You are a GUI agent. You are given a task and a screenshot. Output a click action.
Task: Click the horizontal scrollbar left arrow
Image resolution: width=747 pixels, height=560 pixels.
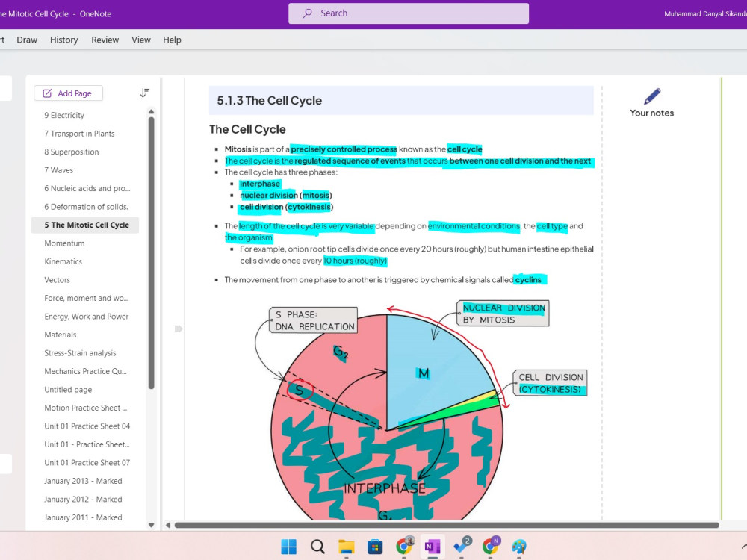pyautogui.click(x=168, y=525)
